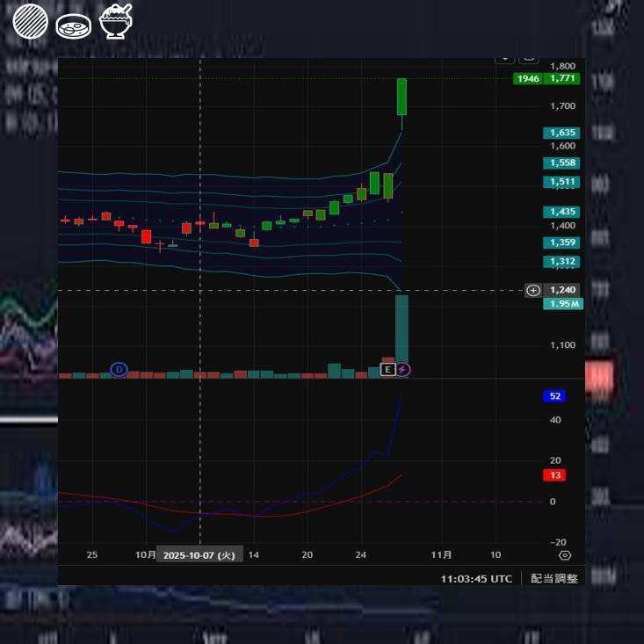Image resolution: width=644 pixels, height=644 pixels.
Task: Click the 11:03:45 UTC clock
Action: (476, 579)
